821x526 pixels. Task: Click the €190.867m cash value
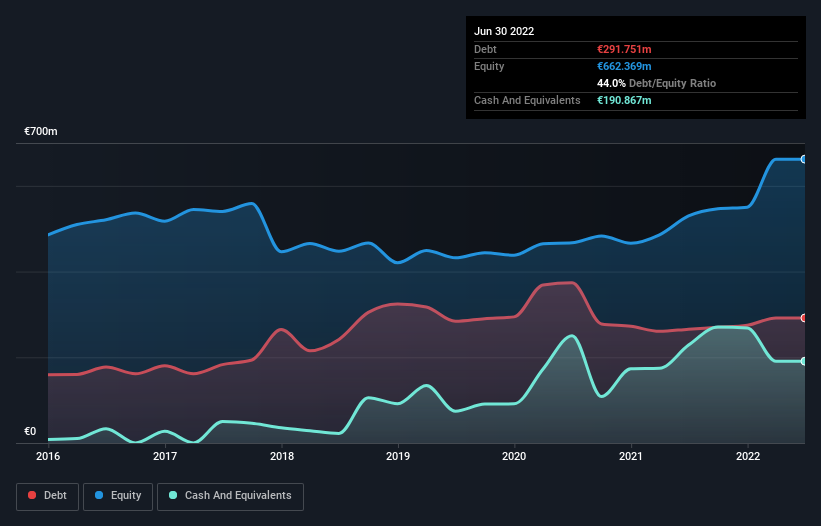[624, 100]
